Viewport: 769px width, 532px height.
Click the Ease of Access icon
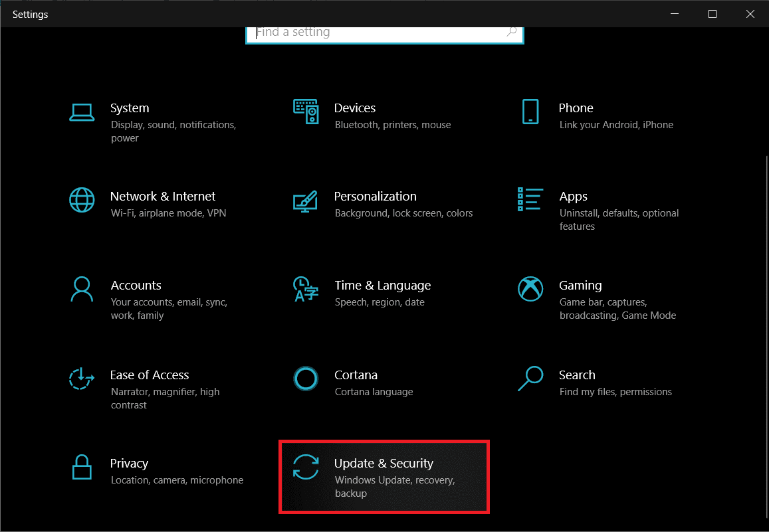pos(81,379)
